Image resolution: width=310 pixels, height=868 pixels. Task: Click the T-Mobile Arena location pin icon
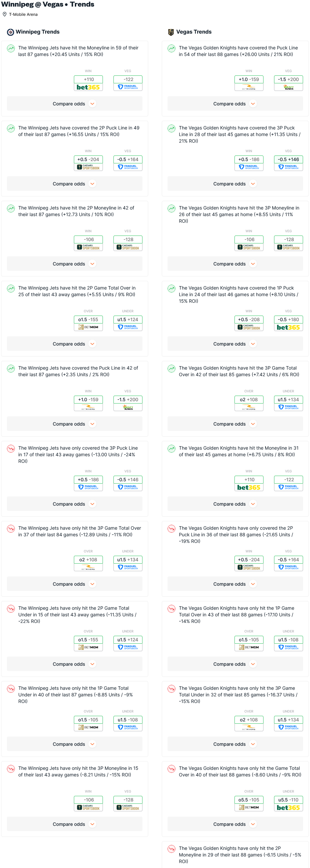(x=5, y=14)
